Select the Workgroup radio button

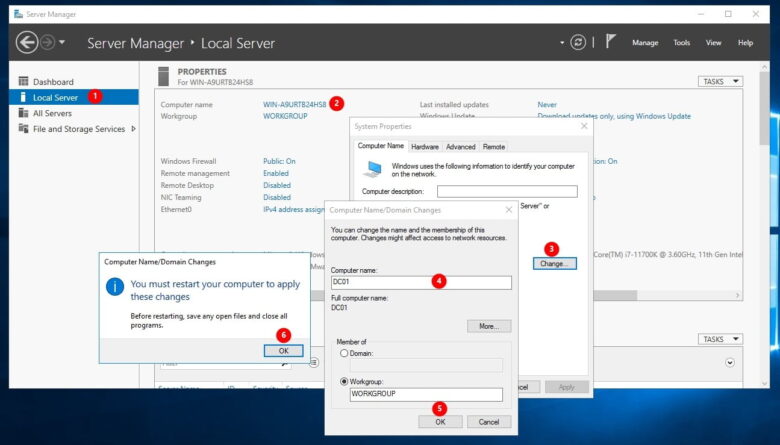pos(344,381)
